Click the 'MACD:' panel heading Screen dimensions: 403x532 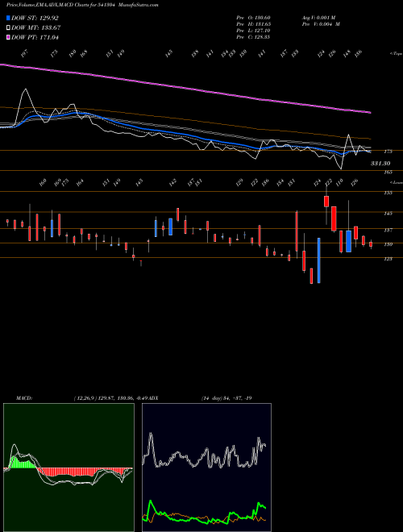point(24,398)
